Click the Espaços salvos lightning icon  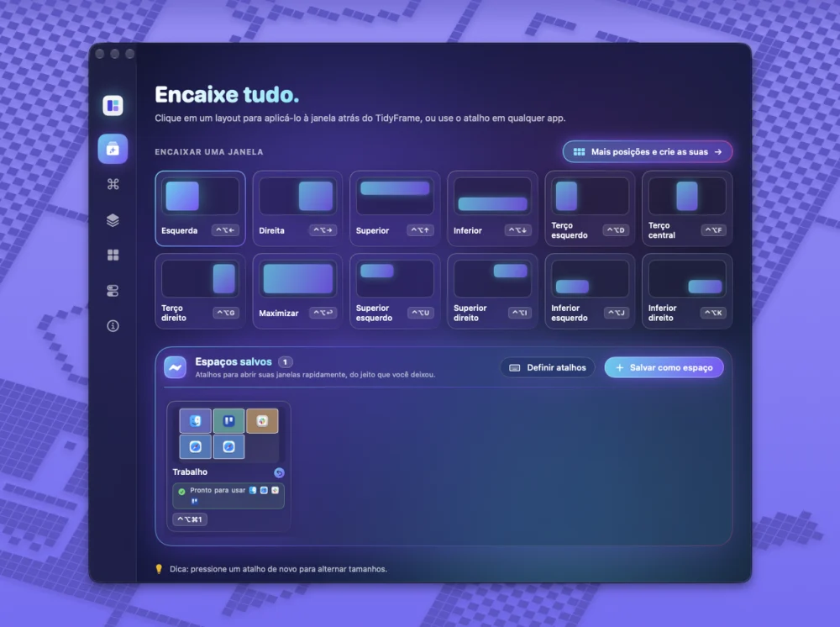176,367
